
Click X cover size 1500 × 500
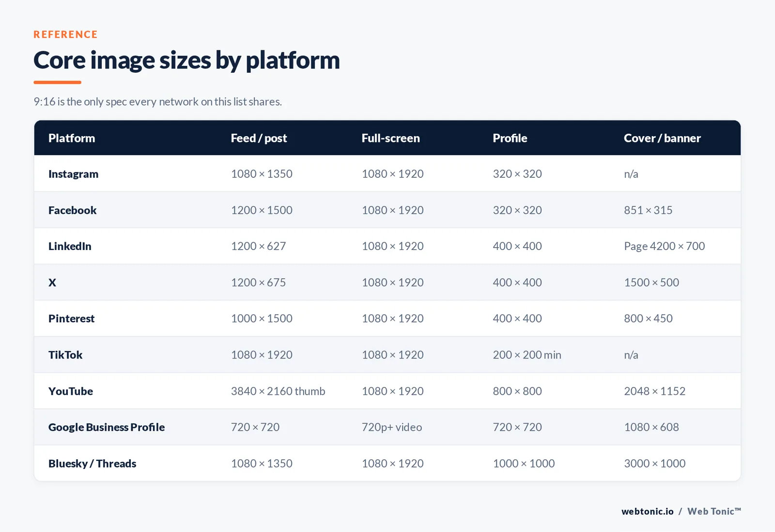coord(651,282)
